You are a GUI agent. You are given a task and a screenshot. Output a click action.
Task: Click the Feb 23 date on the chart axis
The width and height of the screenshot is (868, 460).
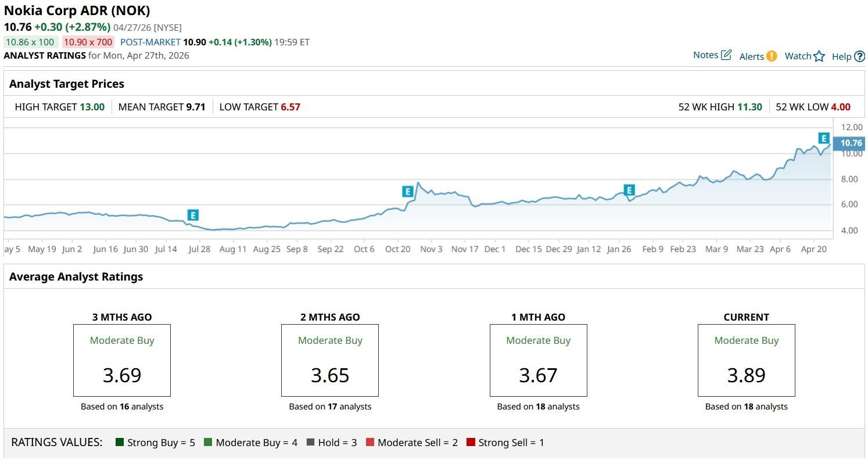click(x=683, y=249)
